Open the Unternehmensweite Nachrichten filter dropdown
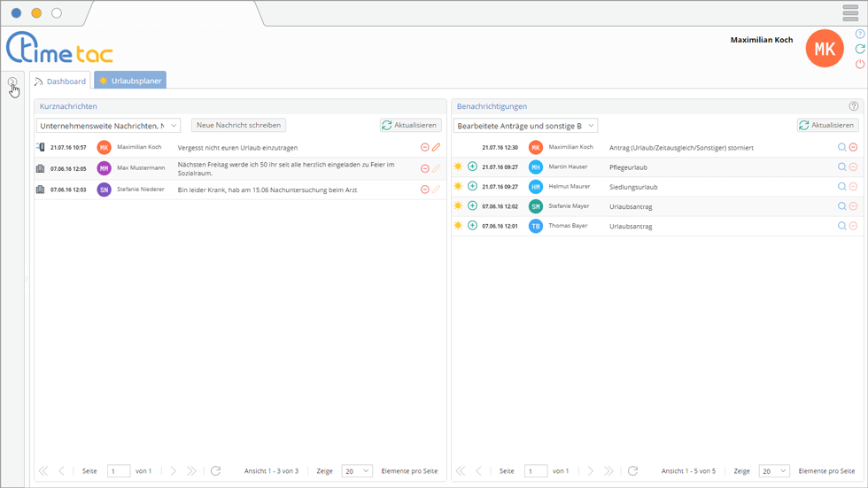Screen dimensions: 868x488 (x=110, y=126)
